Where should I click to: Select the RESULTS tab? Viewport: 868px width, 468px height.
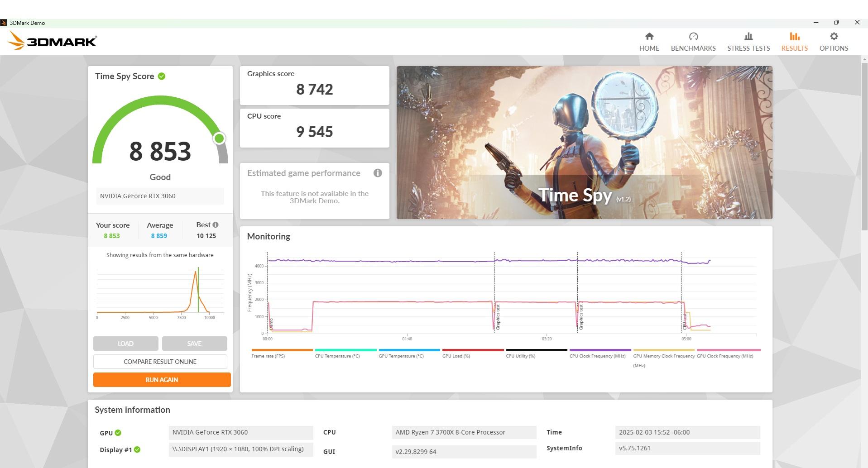click(794, 42)
